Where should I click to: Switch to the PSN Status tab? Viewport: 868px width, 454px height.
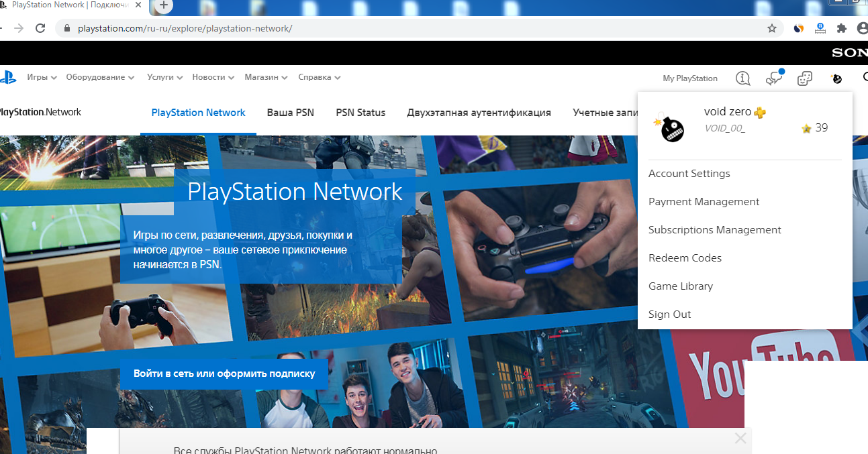360,113
